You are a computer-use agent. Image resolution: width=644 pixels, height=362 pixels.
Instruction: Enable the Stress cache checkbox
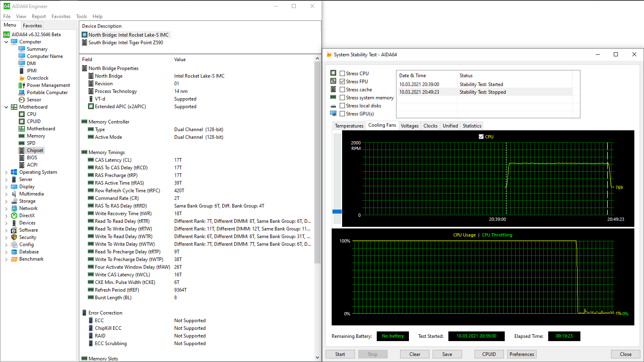pyautogui.click(x=342, y=90)
